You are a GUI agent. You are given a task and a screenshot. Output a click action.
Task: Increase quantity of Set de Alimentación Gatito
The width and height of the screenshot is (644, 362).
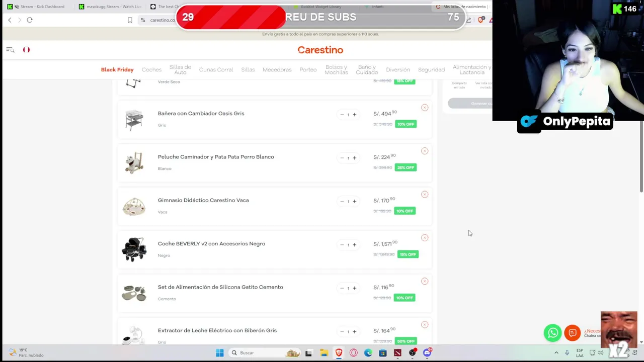click(x=354, y=288)
